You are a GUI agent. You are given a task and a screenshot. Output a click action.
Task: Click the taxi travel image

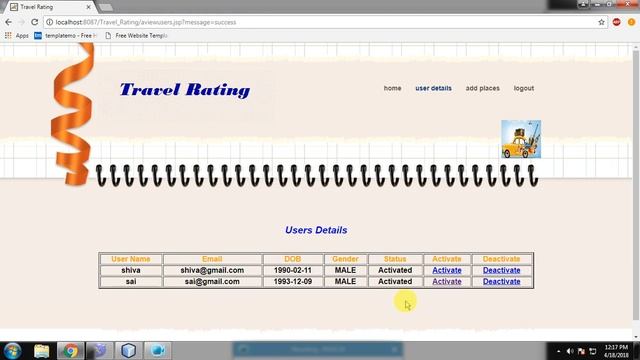point(521,139)
